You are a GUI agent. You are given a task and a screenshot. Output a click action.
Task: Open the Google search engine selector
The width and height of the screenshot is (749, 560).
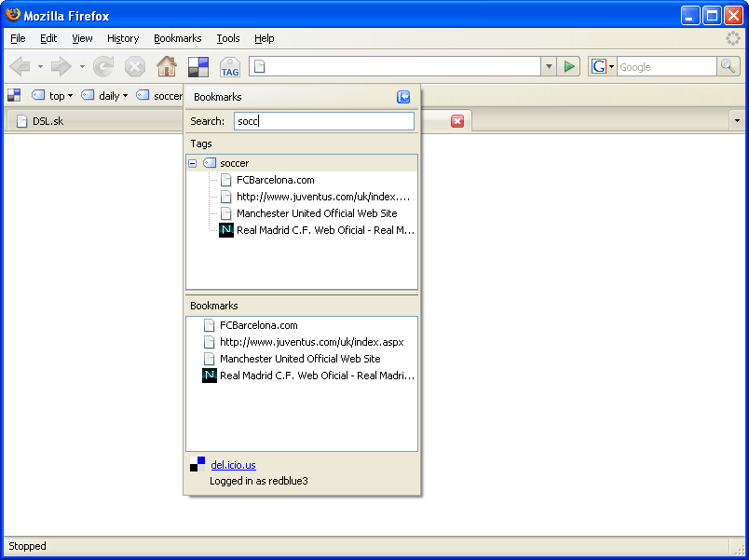click(x=603, y=66)
